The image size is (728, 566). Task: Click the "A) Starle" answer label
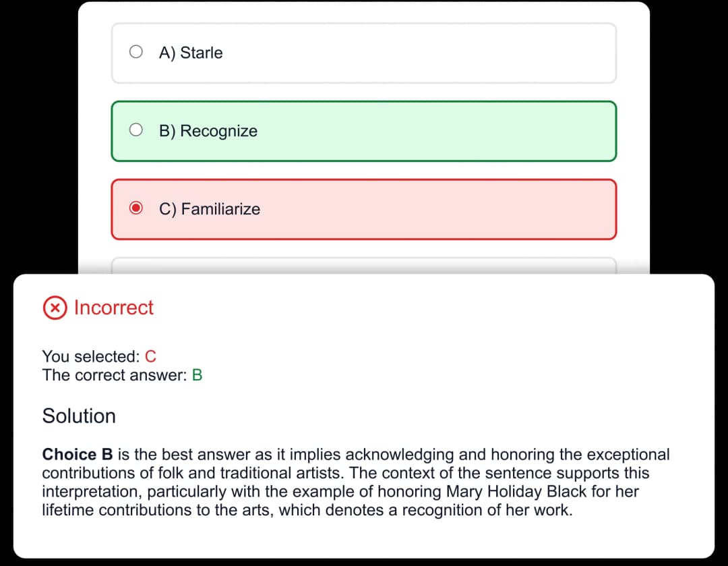click(191, 53)
